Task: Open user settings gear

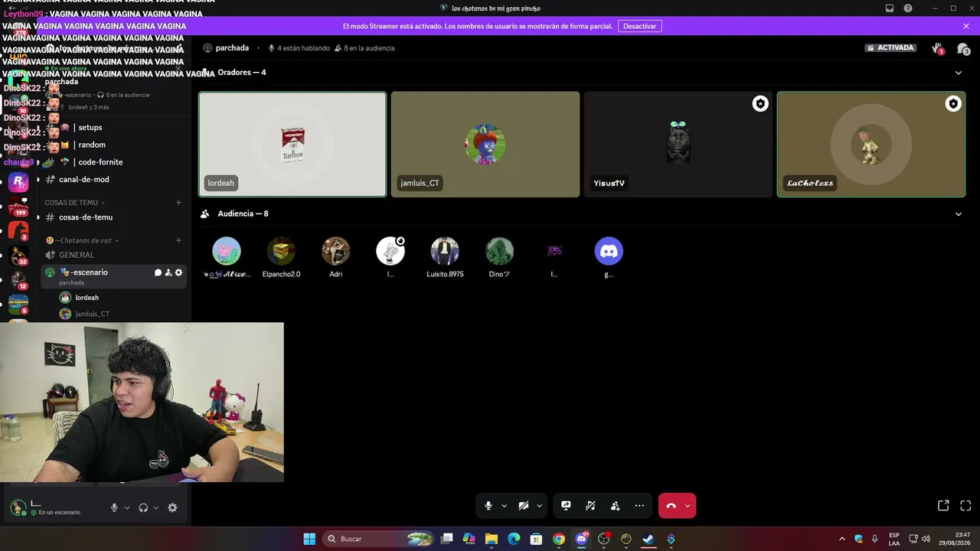Action: click(x=172, y=507)
